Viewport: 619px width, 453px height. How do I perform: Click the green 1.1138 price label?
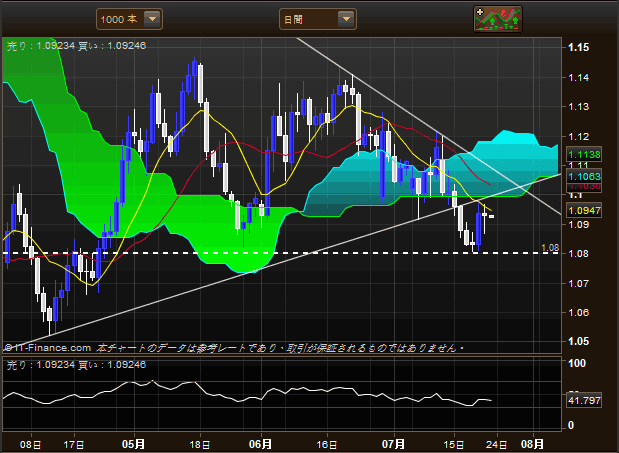pyautogui.click(x=584, y=154)
